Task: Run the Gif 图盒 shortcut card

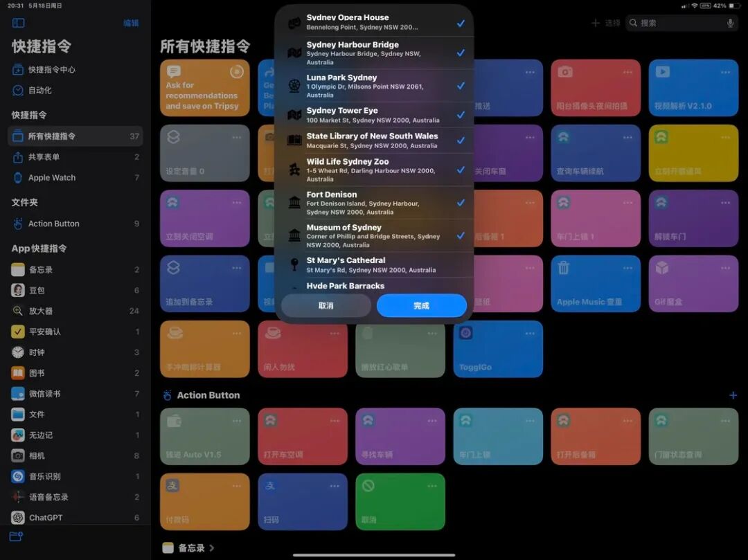Action: 693,284
